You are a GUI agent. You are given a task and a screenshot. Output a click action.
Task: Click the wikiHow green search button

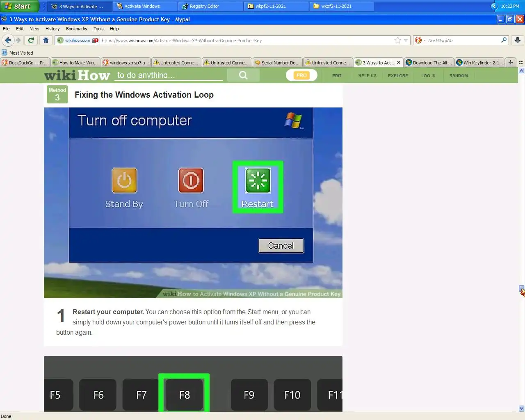243,75
